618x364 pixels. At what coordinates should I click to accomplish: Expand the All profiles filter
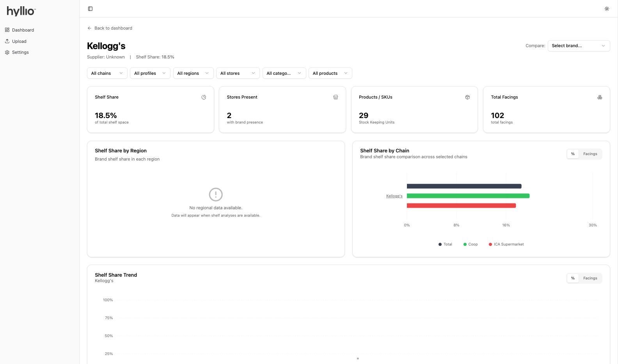[150, 73]
